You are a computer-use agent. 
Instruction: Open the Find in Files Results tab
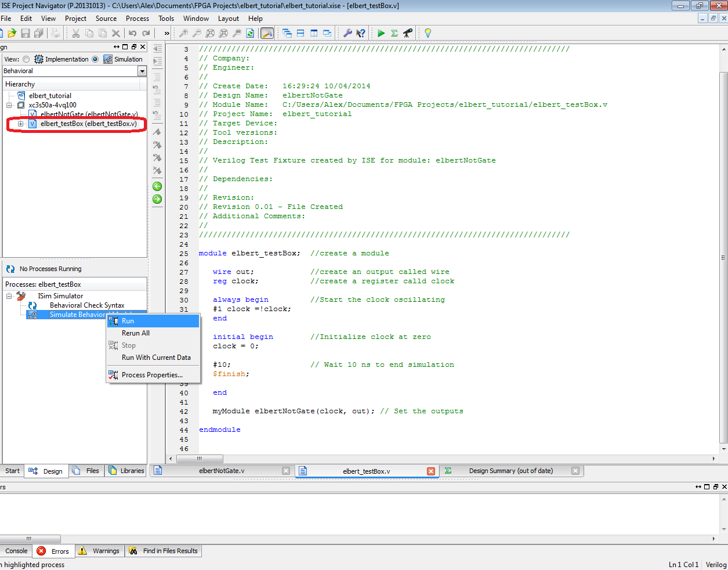(x=164, y=551)
